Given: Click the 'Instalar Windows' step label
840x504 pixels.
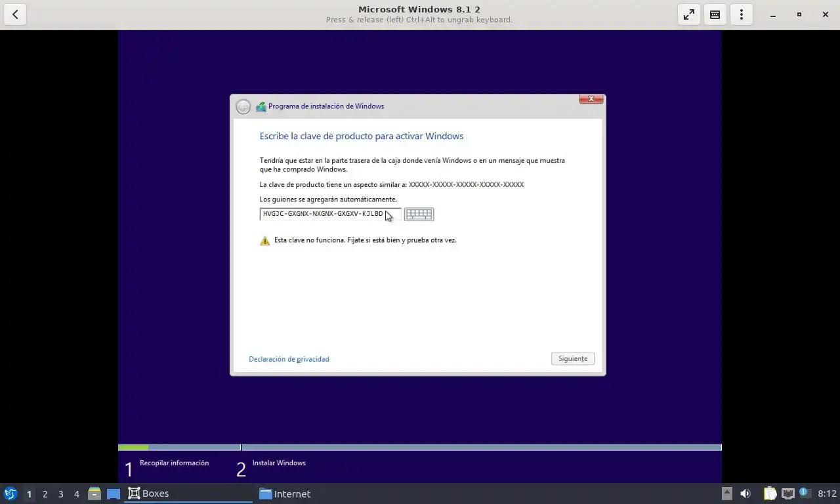Looking at the screenshot, I should coord(279,463).
